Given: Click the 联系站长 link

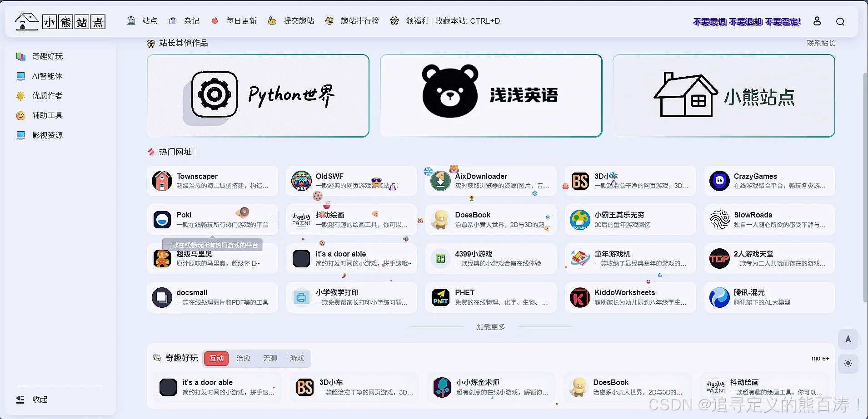Looking at the screenshot, I should pyautogui.click(x=821, y=43).
